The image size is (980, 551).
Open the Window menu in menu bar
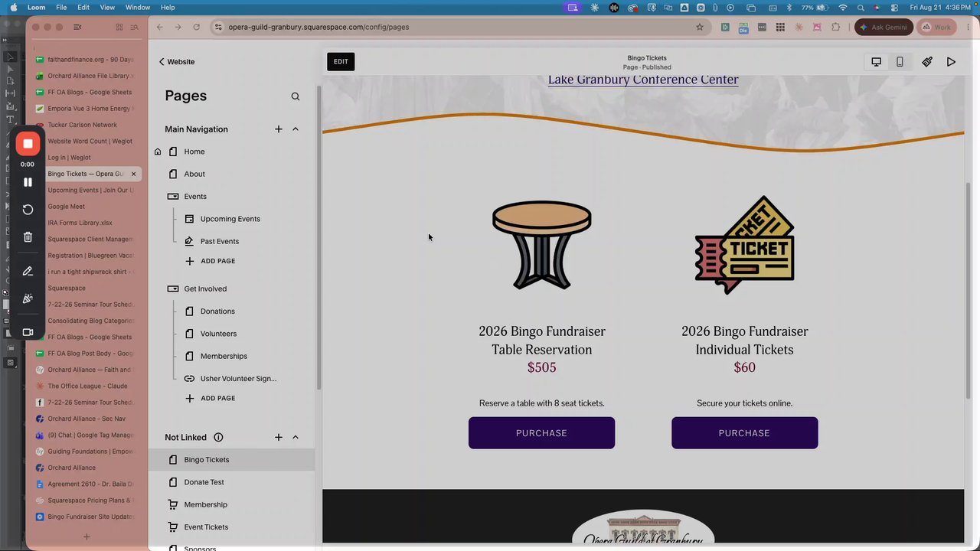point(138,7)
